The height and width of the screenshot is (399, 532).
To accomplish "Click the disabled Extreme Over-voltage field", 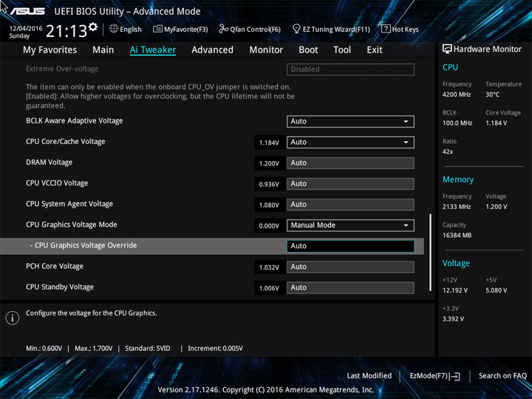I will coord(350,69).
